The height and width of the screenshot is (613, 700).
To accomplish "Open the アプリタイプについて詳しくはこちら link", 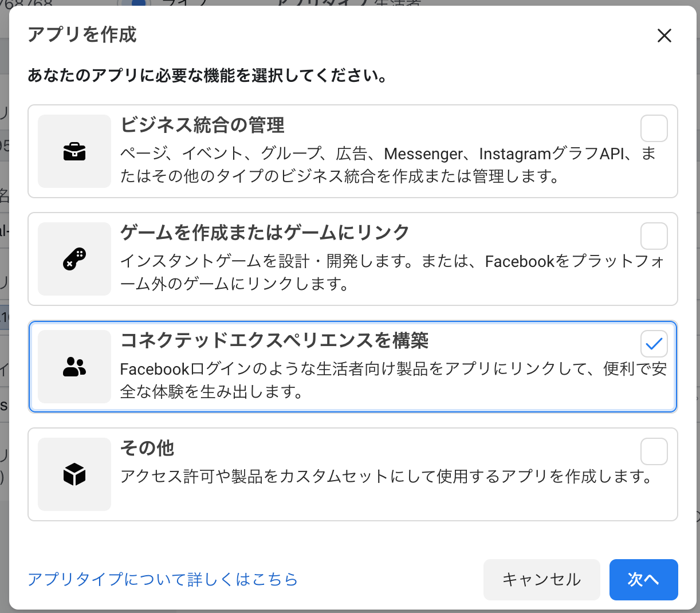I will coord(163,580).
